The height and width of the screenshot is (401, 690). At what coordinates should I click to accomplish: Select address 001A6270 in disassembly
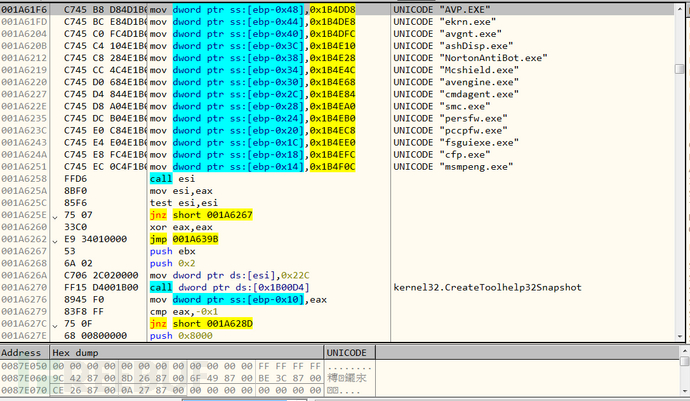[24, 287]
